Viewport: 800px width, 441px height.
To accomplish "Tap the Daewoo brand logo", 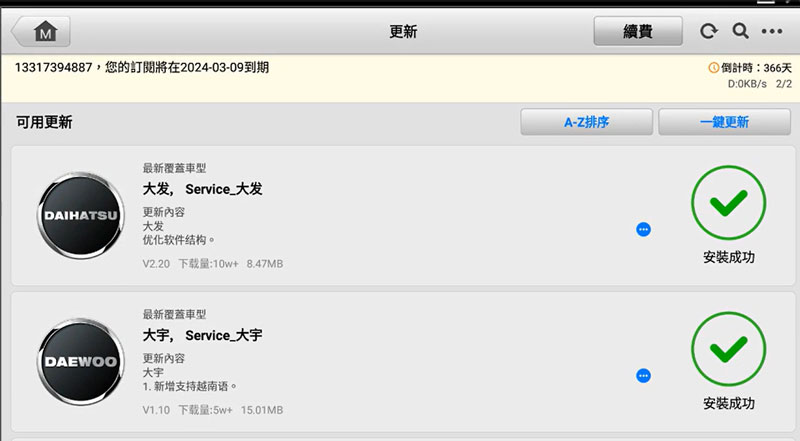I will tap(81, 361).
